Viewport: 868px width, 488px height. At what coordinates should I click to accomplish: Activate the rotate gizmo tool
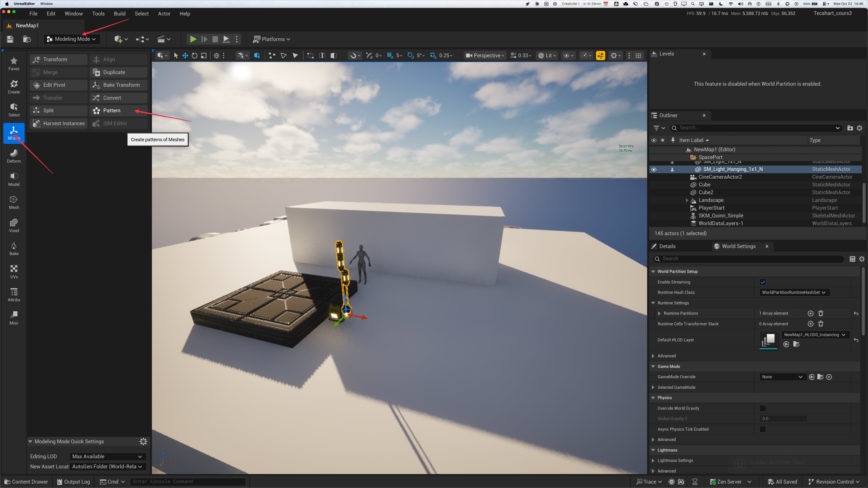click(x=194, y=56)
